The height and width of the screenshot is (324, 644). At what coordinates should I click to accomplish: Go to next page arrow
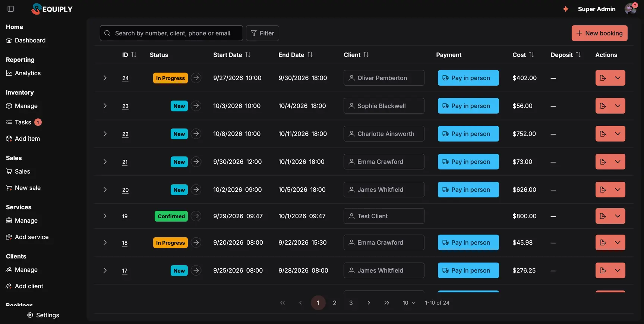(369, 303)
